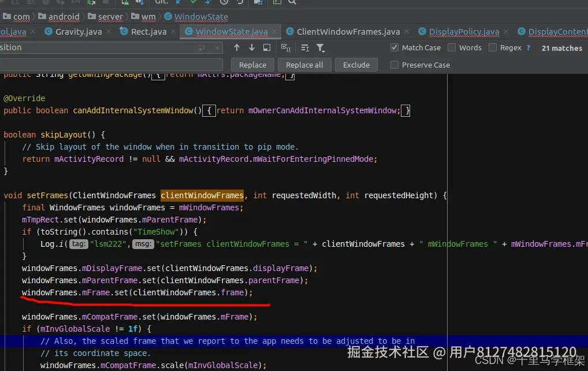Click Git push arrow icon
588x371 pixels.
tap(208, 2)
